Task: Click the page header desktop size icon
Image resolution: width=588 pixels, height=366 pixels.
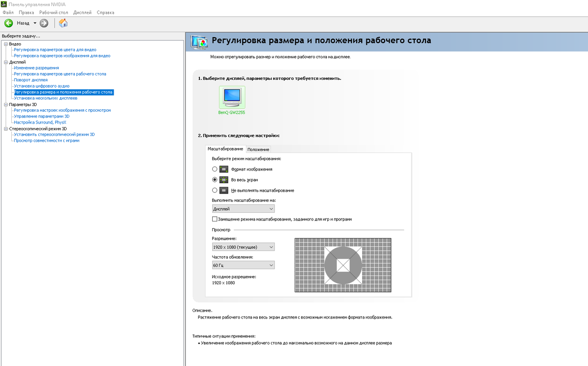Action: pyautogui.click(x=199, y=41)
